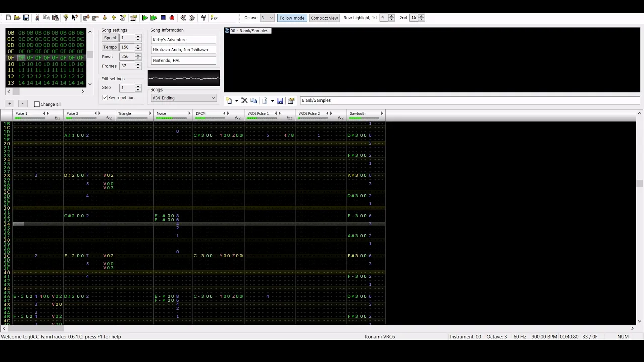
Task: Open configuration settings hammer icon
Action: pyautogui.click(x=203, y=18)
